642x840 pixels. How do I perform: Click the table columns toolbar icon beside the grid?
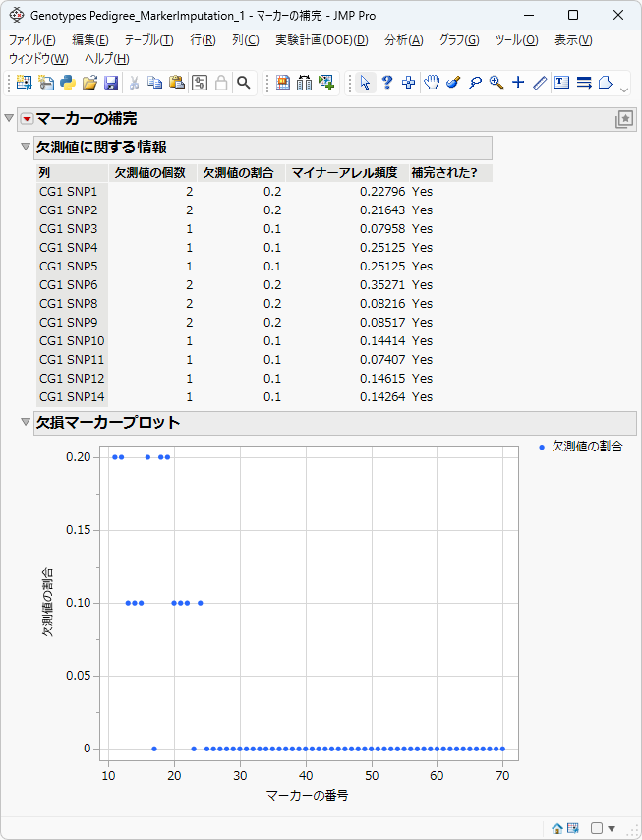[x=304, y=83]
